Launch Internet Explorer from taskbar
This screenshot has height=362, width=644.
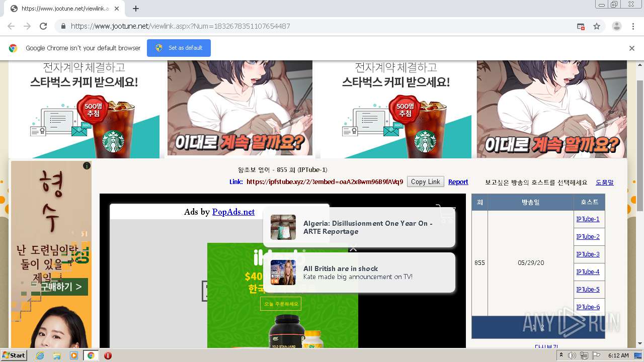click(x=40, y=355)
